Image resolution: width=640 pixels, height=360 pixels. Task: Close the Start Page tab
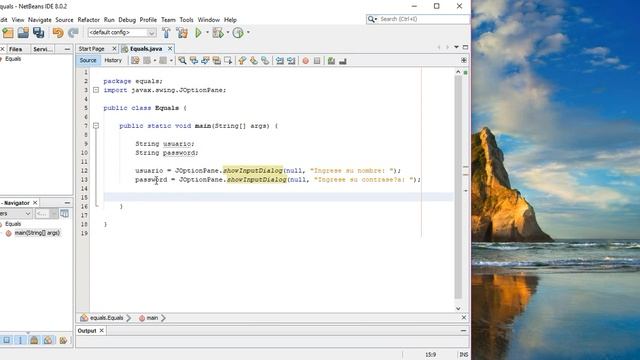point(114,49)
